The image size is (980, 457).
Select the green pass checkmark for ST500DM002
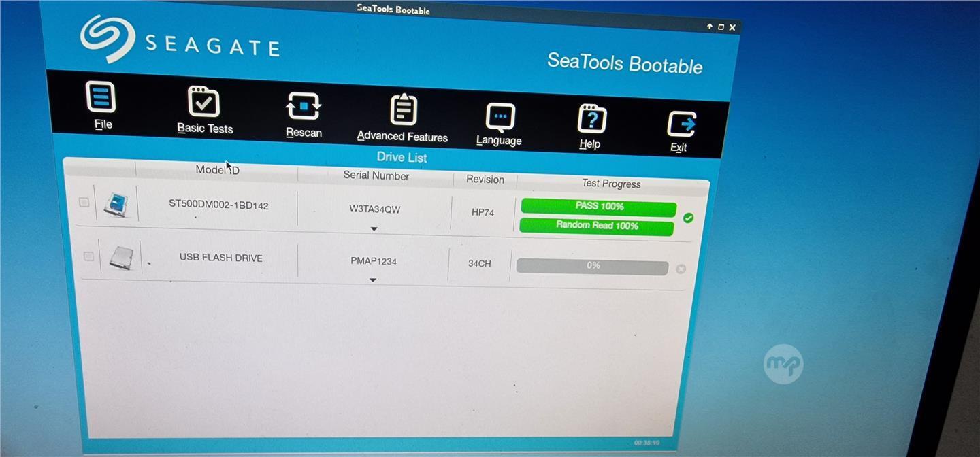tap(688, 218)
